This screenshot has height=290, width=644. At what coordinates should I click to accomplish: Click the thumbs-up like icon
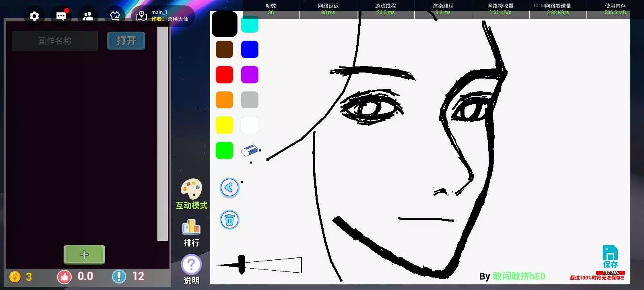tap(64, 277)
